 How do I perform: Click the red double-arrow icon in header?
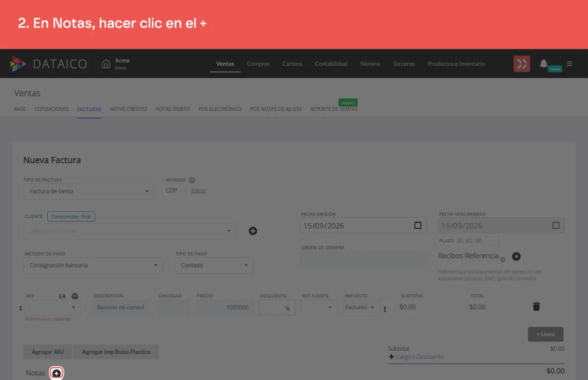pos(522,64)
